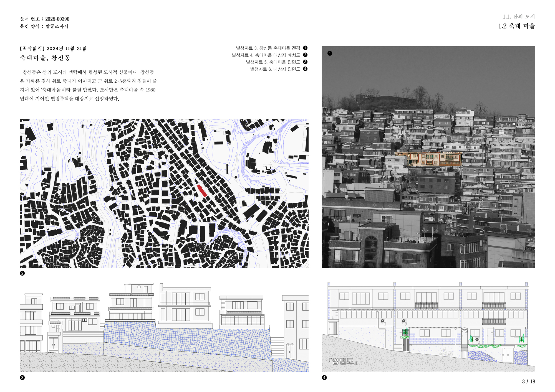555x392 pixels.
Task: Click the 『입면도』 label on the drawing
Action: (343, 361)
